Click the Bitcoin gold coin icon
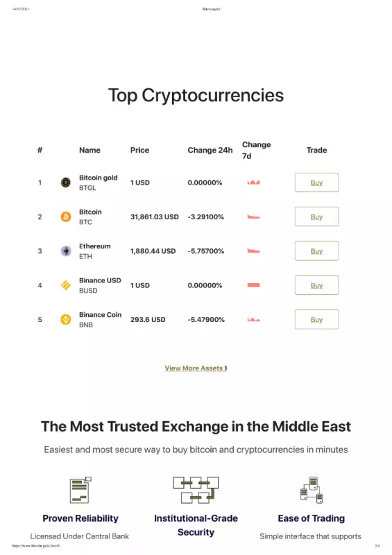Screen dimensions: 392x555 [x=65, y=182]
